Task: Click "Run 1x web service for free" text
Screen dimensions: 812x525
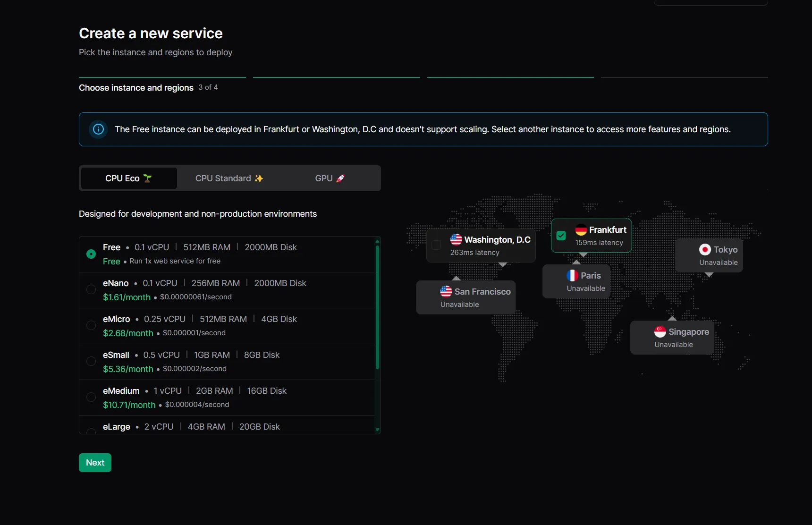Action: coord(175,261)
